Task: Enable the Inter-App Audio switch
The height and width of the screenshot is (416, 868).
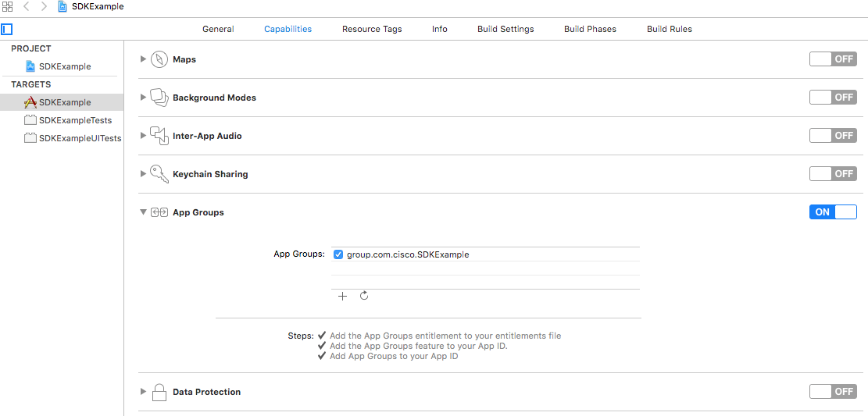Action: tap(833, 136)
